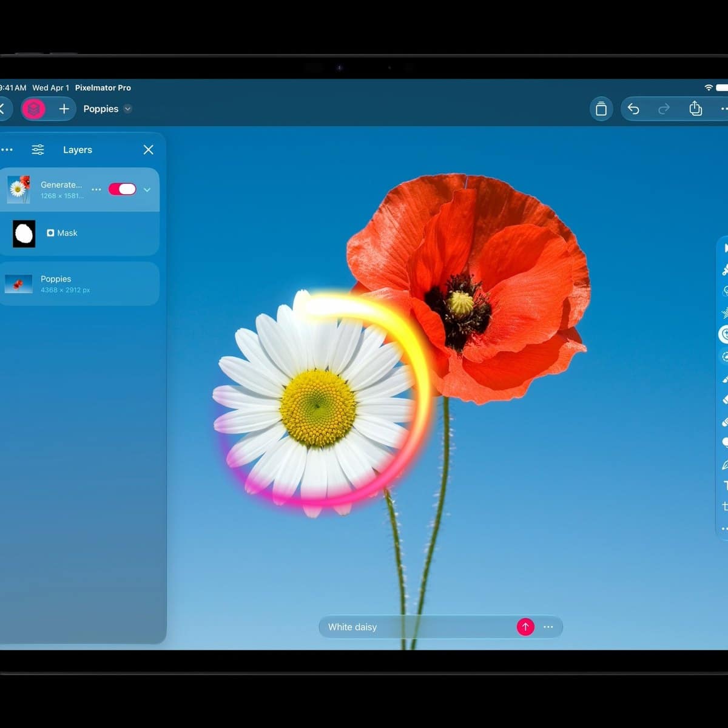Open the Share export icon
The image size is (728, 728).
[695, 109]
